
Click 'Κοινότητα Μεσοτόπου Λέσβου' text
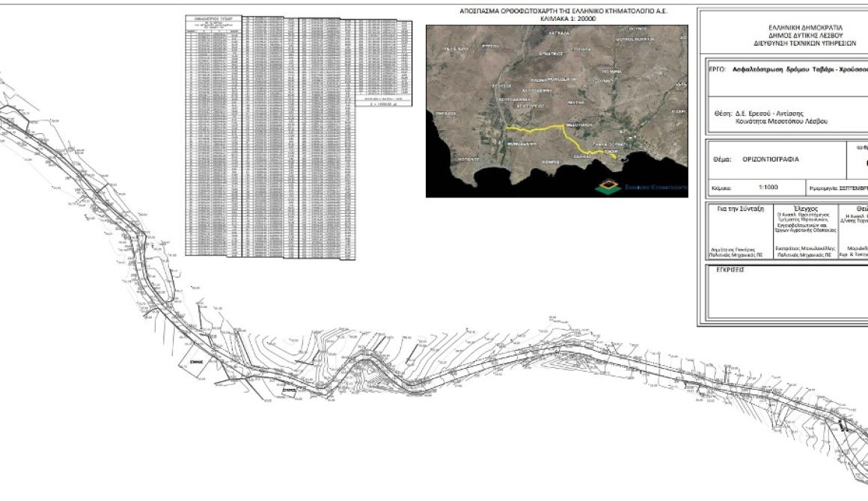(x=782, y=121)
